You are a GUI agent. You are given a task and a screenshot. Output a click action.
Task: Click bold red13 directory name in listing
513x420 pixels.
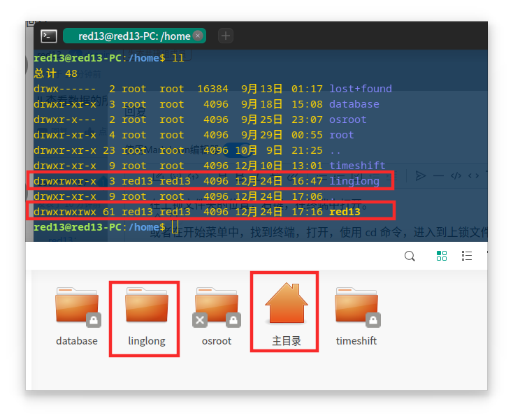[345, 212]
